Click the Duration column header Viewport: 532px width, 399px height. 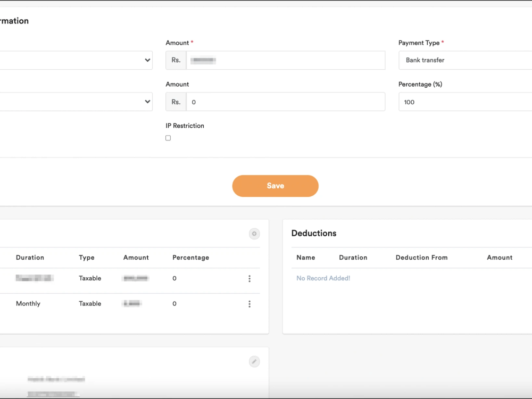[x=30, y=257]
